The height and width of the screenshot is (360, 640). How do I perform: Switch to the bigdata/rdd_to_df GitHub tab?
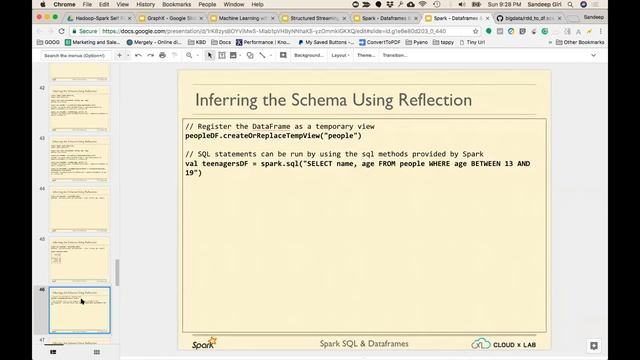tap(528, 18)
